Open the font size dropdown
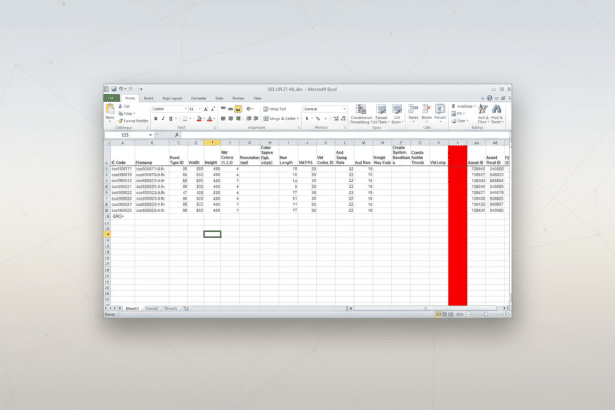615x410 pixels. point(200,109)
